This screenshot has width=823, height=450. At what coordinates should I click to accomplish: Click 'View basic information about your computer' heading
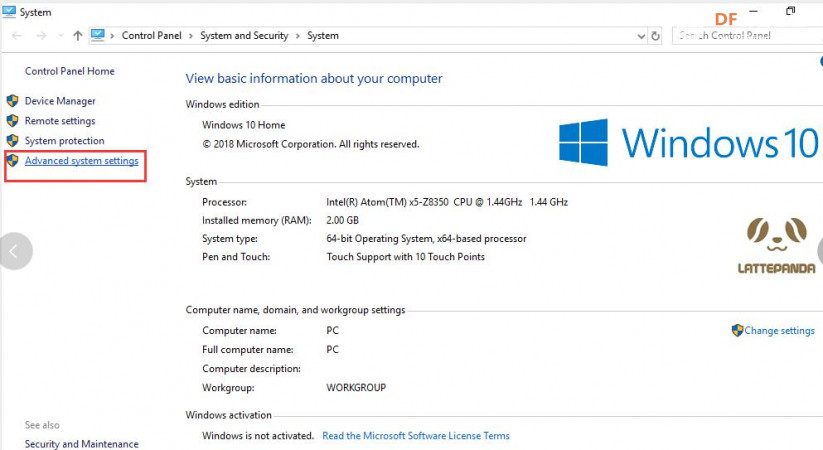pos(314,79)
